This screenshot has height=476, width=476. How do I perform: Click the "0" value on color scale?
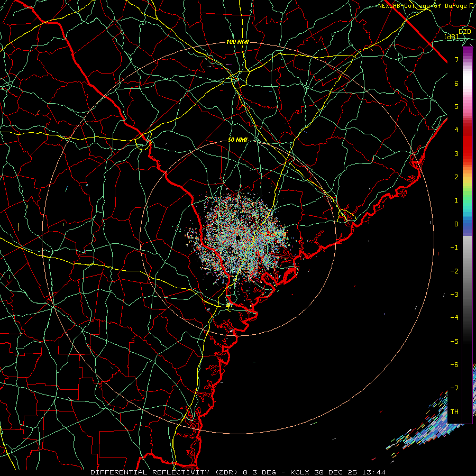[x=456, y=224]
